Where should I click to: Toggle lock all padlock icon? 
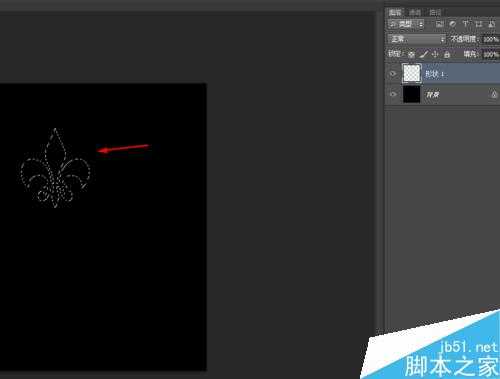tap(447, 54)
